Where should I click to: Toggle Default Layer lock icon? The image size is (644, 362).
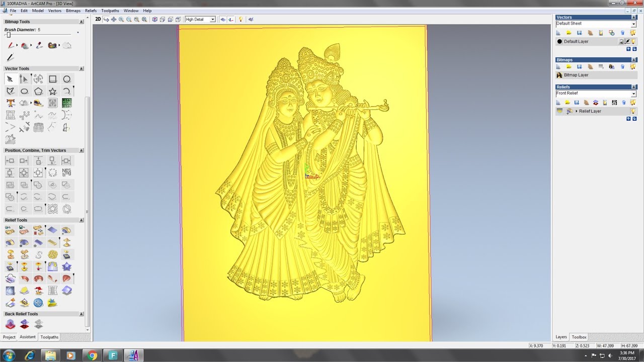coord(621,41)
